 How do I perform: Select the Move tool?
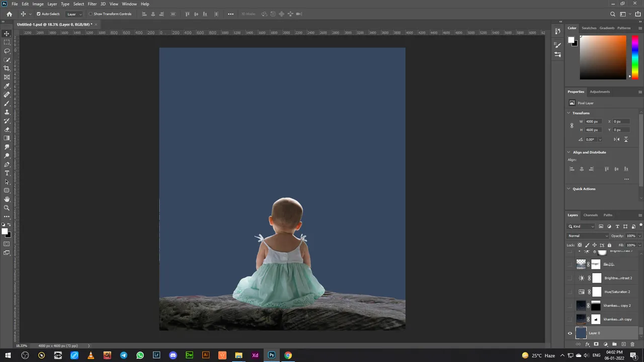pos(7,34)
